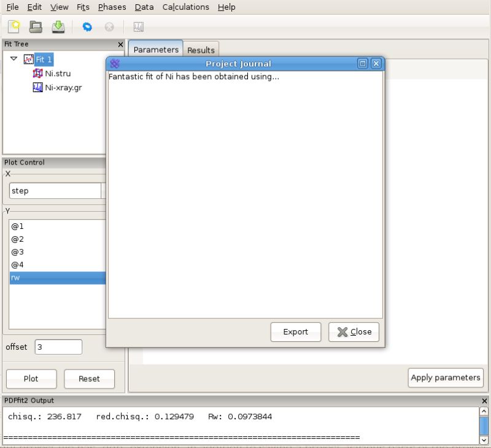Image resolution: width=491 pixels, height=448 pixels.
Task: Open the Fits menu
Action: tap(83, 7)
